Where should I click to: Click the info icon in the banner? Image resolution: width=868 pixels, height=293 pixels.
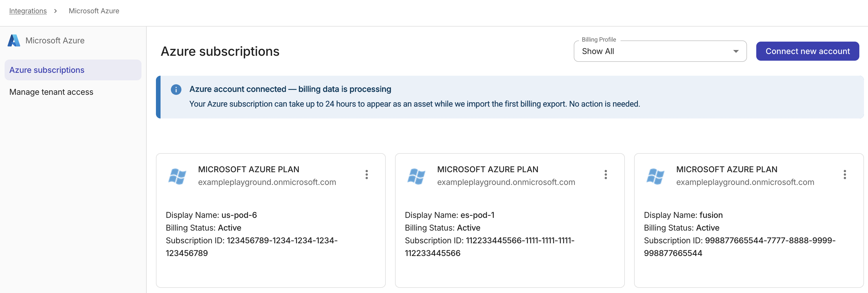point(176,89)
